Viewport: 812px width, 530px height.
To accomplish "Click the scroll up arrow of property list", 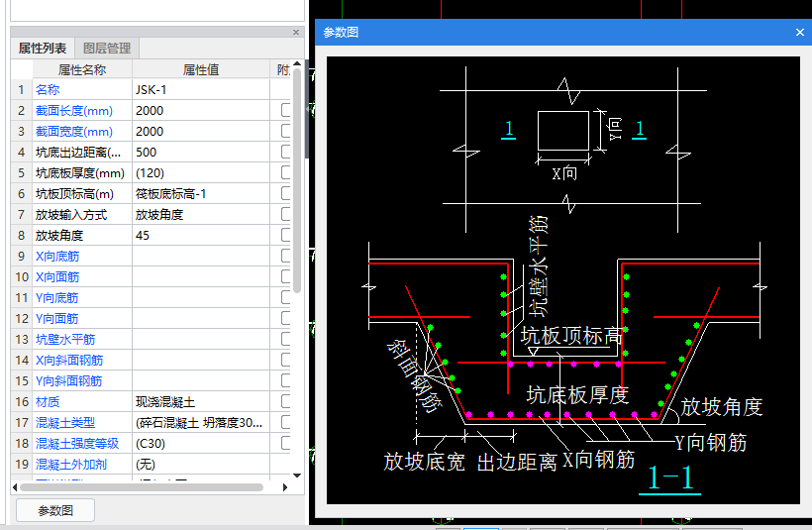I will pos(297,63).
